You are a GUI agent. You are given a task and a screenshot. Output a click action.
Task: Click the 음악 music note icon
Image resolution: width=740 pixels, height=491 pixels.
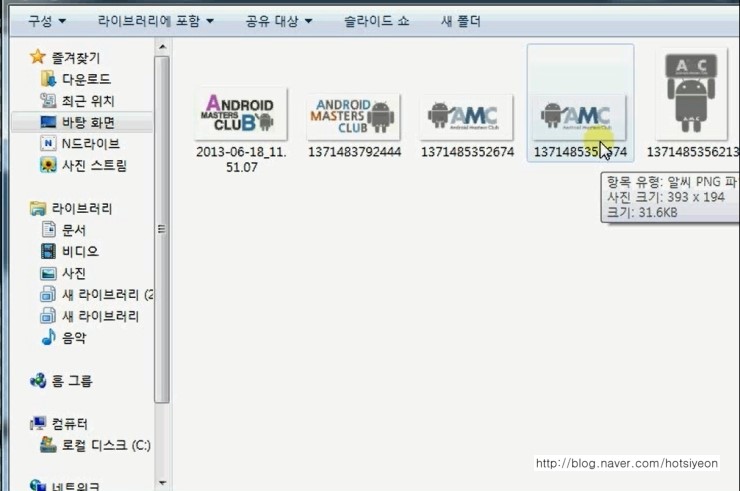click(x=48, y=337)
